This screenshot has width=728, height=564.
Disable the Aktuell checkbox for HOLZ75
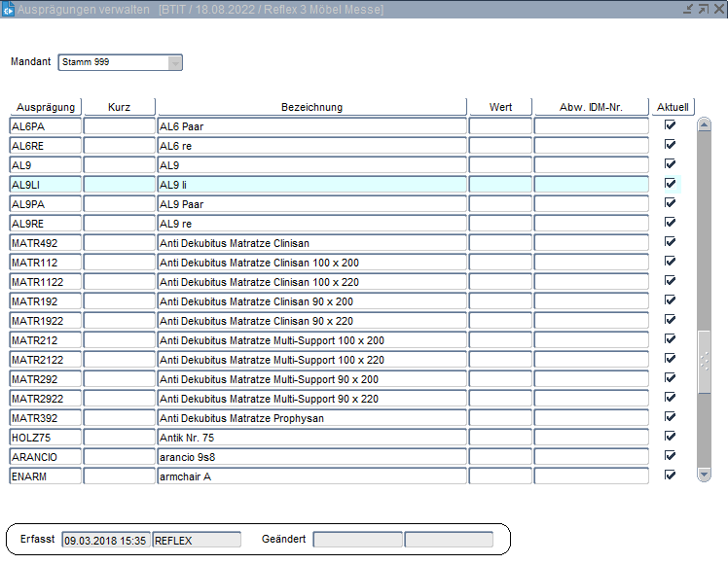tap(670, 437)
